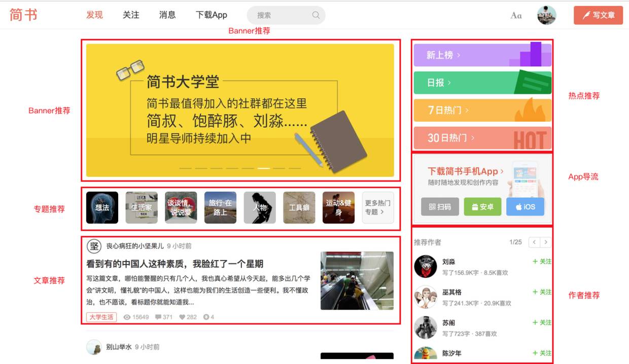Select the active banner carousel indicator

coord(264,168)
